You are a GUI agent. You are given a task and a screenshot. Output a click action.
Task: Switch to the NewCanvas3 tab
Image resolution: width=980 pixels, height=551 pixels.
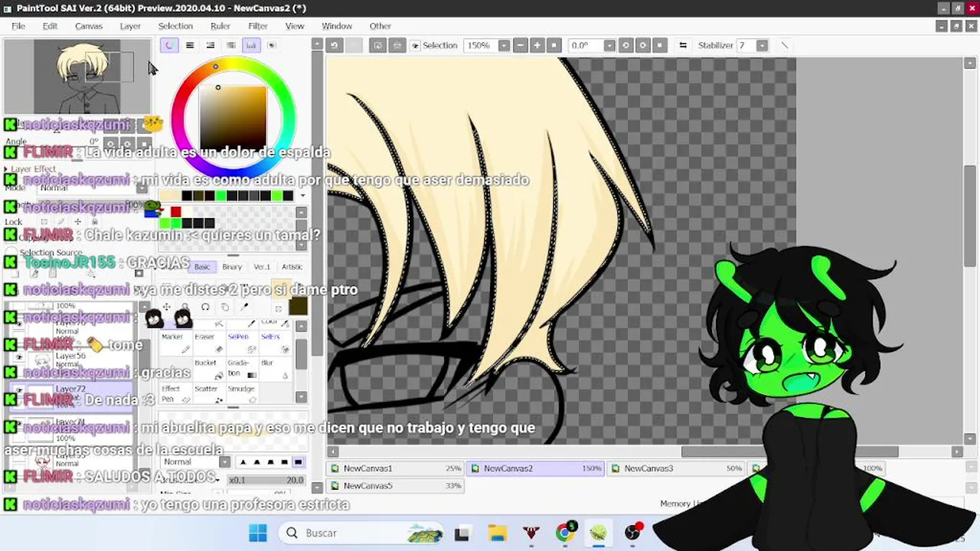click(x=677, y=468)
